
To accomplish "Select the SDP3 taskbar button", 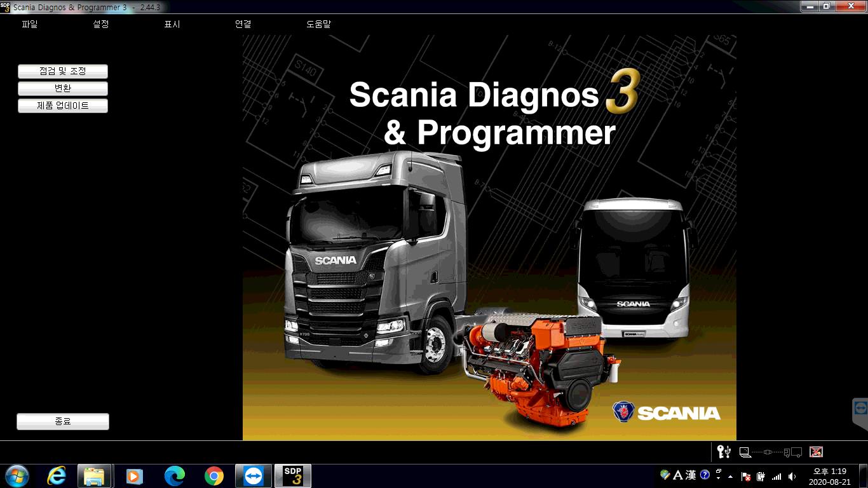I will (293, 476).
